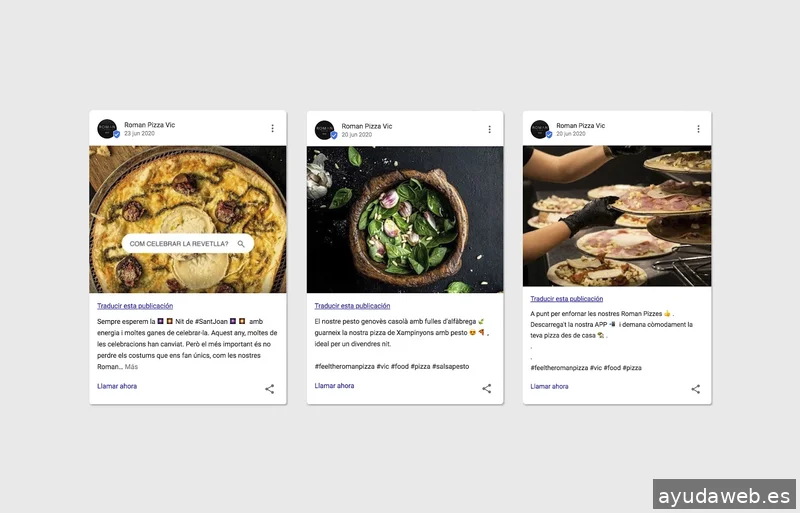The height and width of the screenshot is (513, 800).
Task: Click Llamar ahora on the third card
Action: tap(549, 386)
